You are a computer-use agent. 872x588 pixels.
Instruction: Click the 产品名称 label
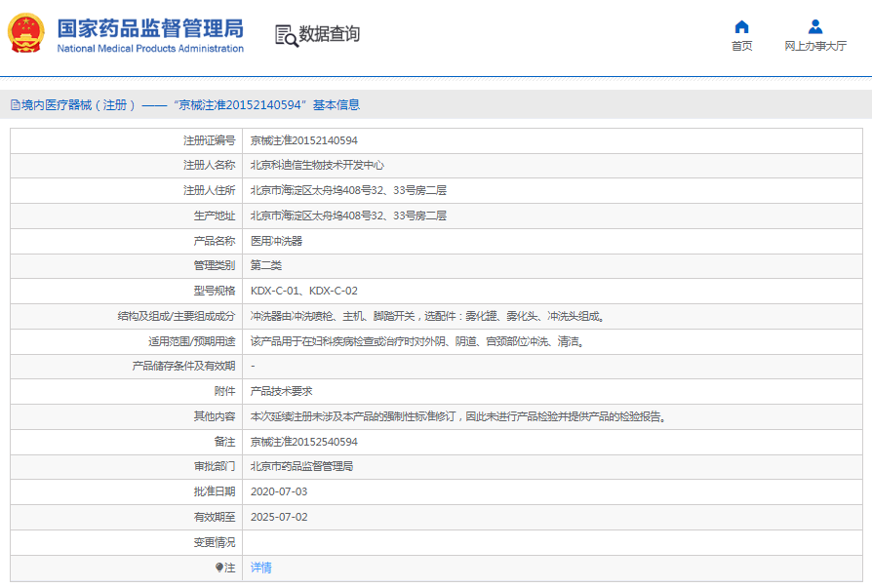(x=215, y=241)
